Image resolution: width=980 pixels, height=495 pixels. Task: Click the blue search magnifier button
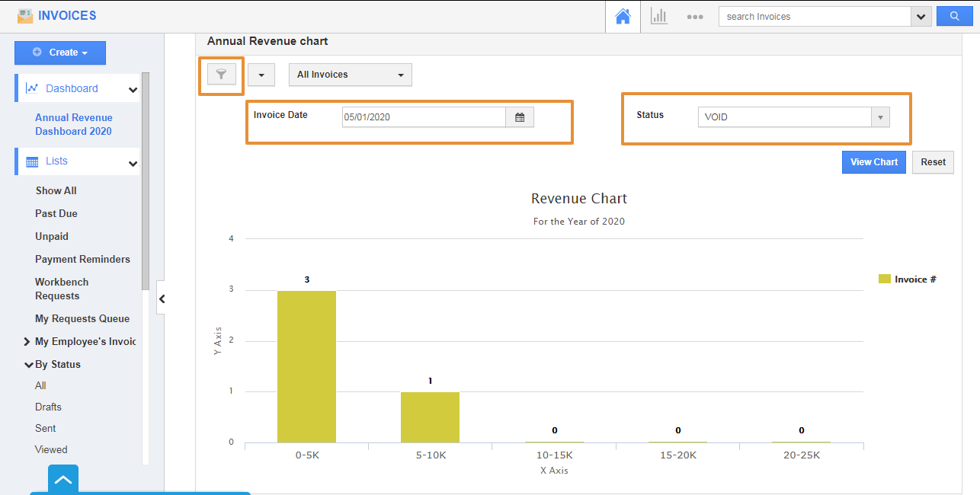pos(954,16)
